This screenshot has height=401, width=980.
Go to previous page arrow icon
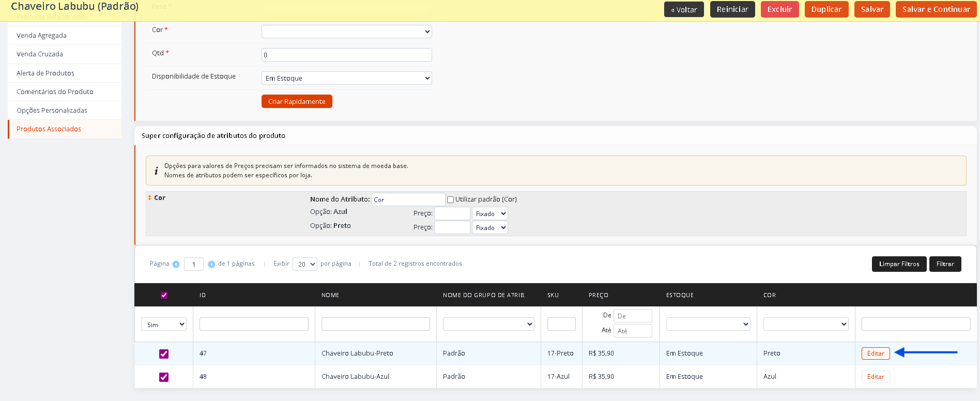[176, 264]
